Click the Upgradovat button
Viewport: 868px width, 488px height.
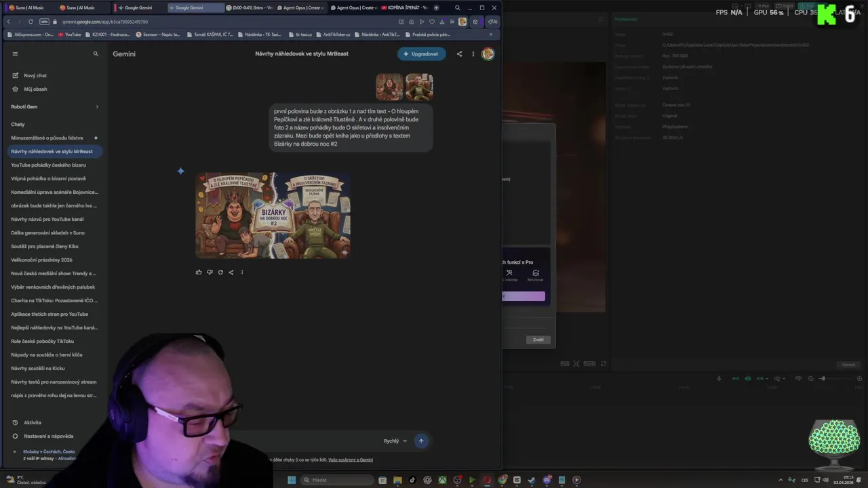(421, 54)
